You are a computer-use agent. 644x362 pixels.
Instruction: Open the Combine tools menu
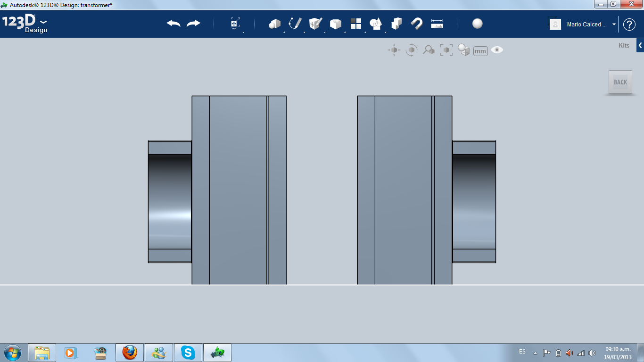click(396, 24)
